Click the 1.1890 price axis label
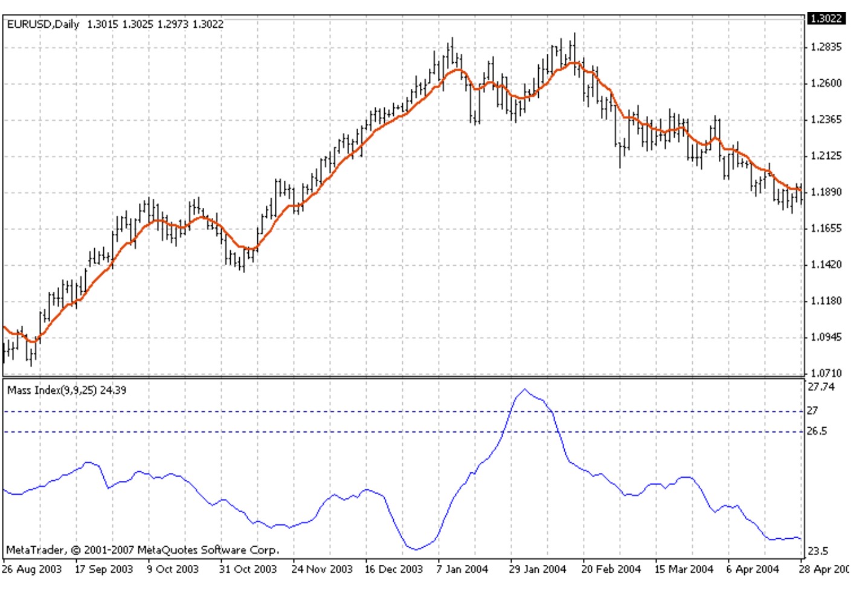The image size is (868, 595). (x=826, y=192)
